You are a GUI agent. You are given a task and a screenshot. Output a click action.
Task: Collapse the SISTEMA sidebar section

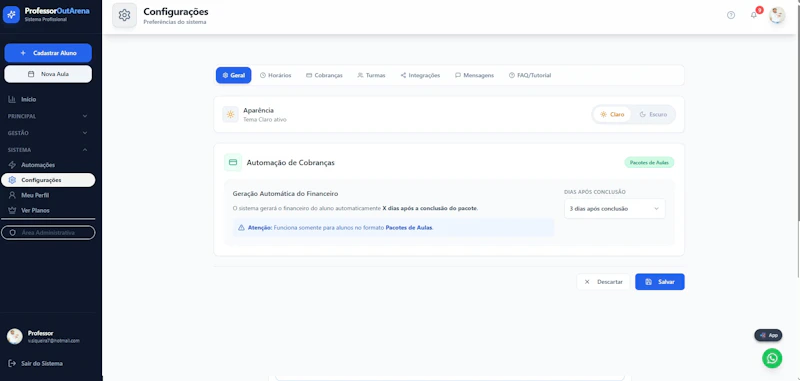pos(48,150)
